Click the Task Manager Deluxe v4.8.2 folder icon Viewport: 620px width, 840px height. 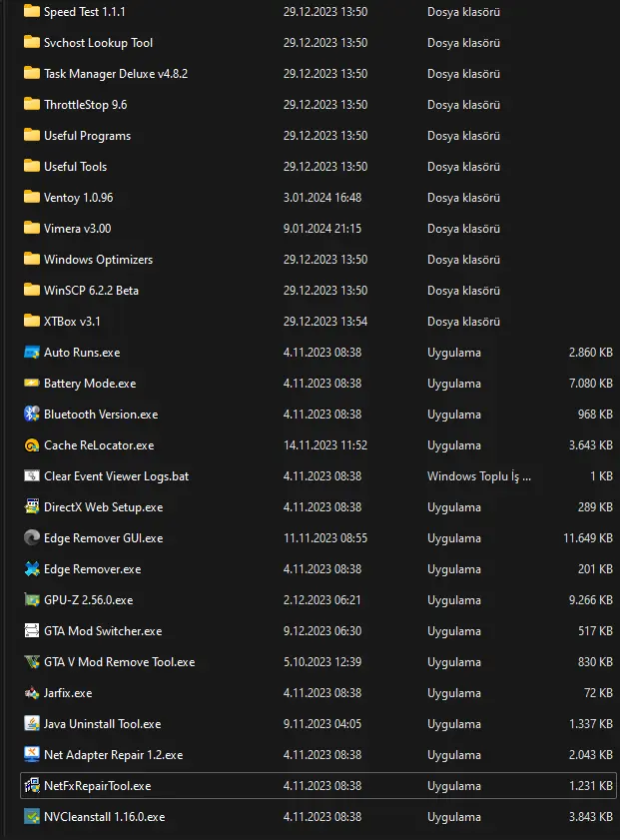pos(32,73)
